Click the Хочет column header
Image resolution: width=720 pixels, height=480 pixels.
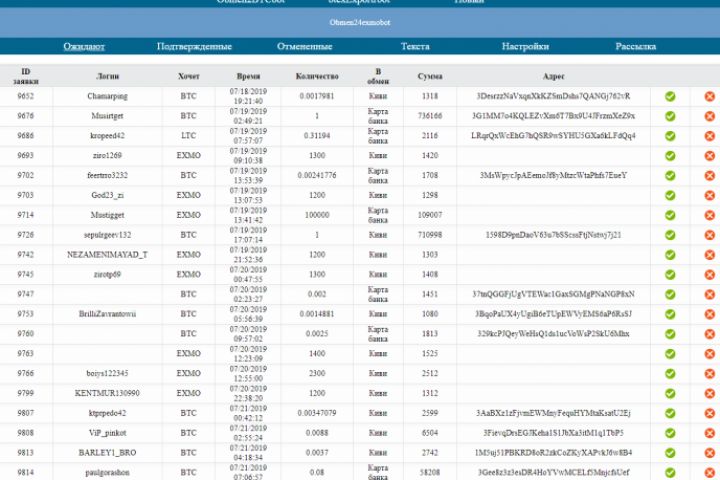click(x=188, y=76)
